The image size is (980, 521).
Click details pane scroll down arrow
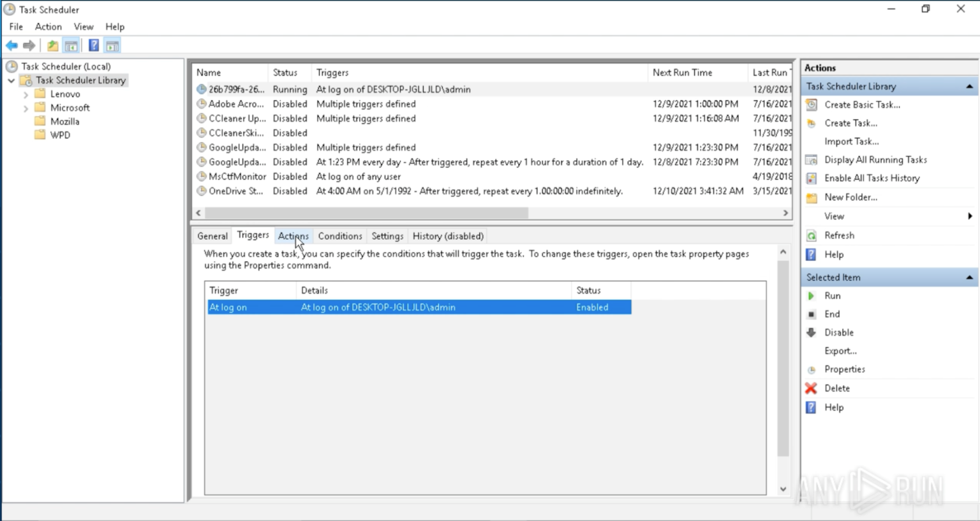pyautogui.click(x=783, y=489)
